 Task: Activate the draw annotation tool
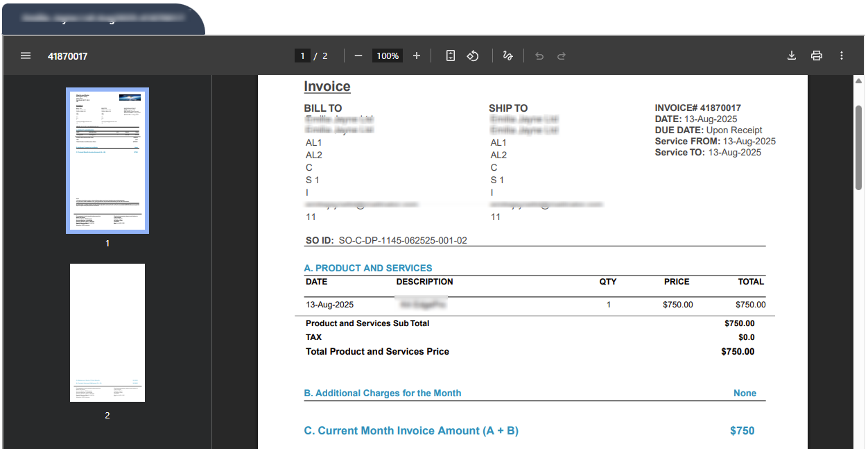pos(507,56)
